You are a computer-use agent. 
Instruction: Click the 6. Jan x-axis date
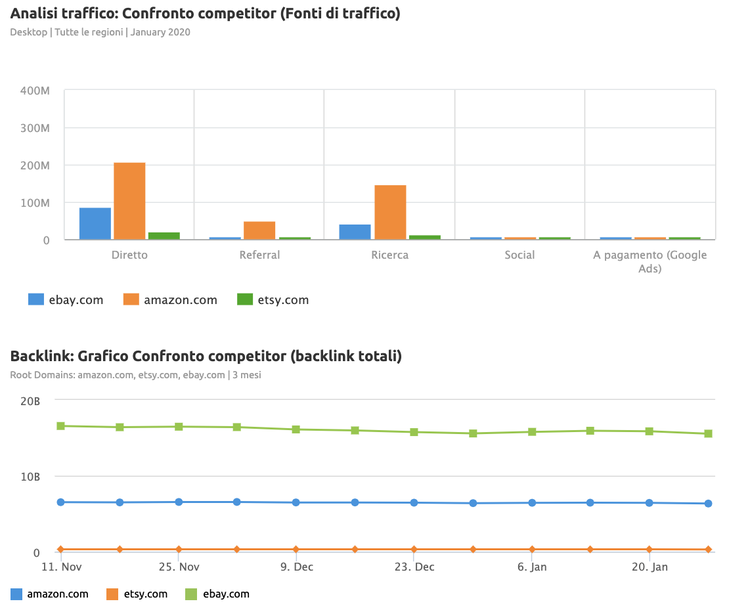[x=532, y=567]
